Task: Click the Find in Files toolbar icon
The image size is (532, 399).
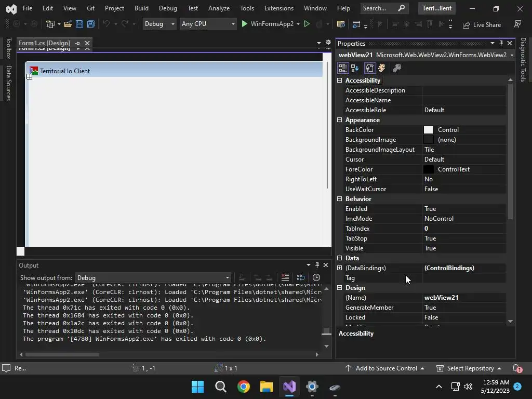Action: click(341, 24)
